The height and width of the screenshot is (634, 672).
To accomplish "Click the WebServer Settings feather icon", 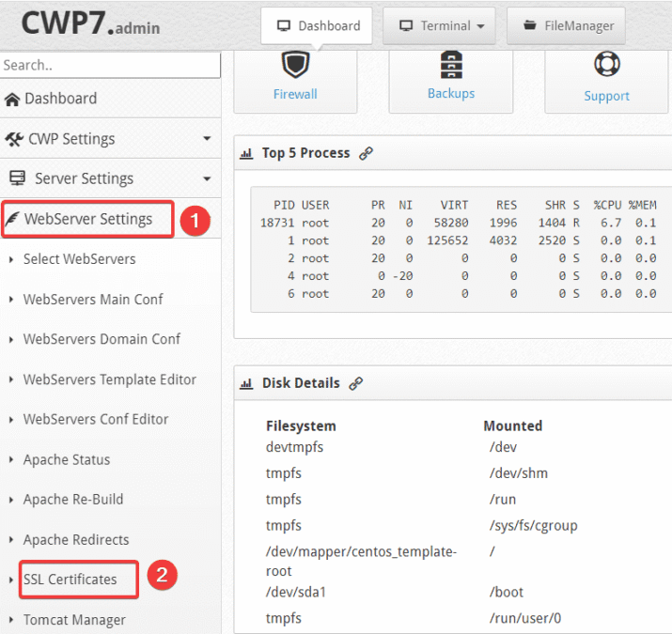I will pos(12,219).
